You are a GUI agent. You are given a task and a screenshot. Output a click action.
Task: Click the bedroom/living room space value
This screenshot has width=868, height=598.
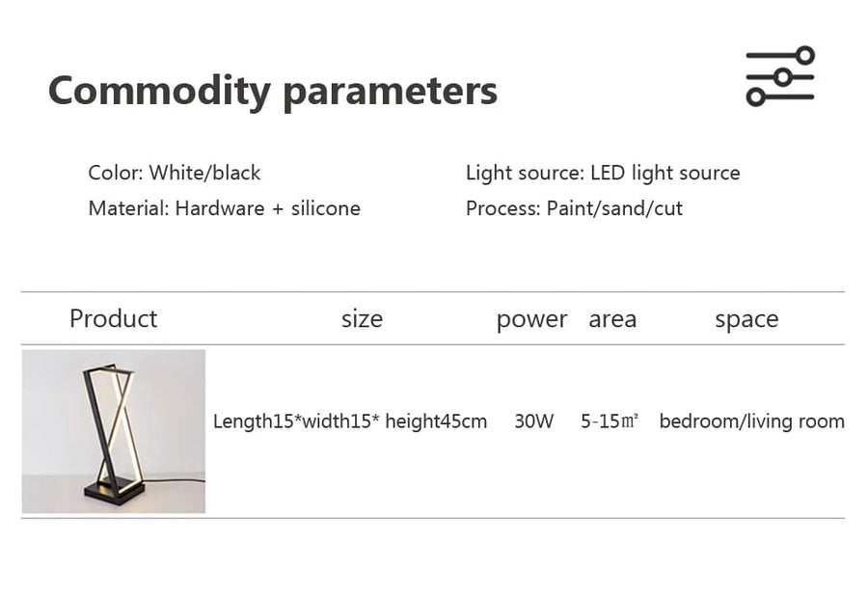tap(751, 421)
